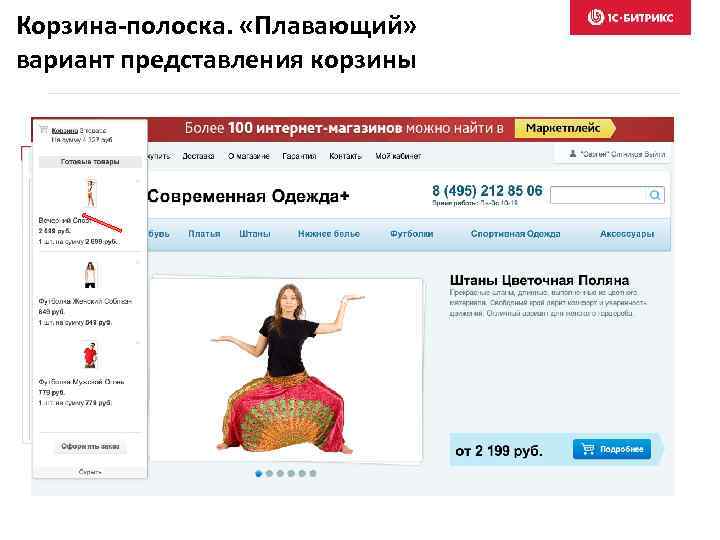
Task: Open the Доставка menu item
Action: [x=198, y=156]
